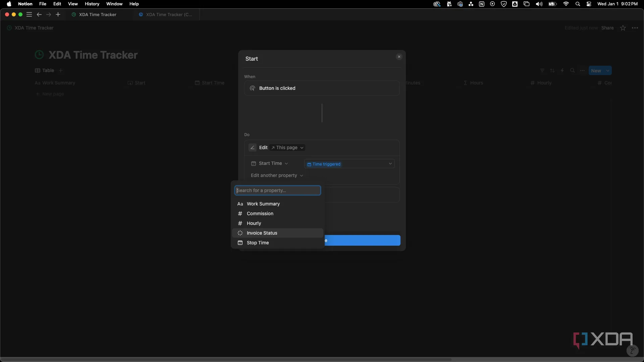This screenshot has height=362, width=644.
Task: Open the automations lightning icon
Action: 562,70
